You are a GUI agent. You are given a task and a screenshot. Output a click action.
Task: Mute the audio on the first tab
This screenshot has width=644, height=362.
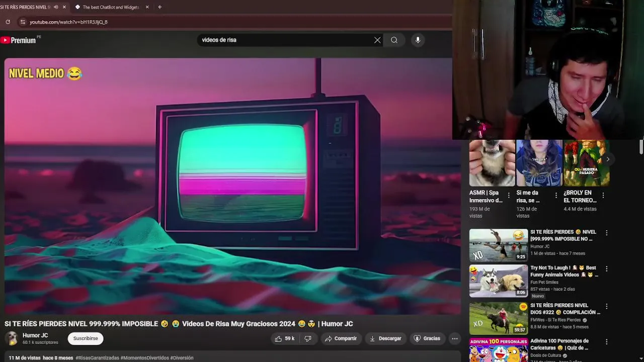tap(56, 7)
